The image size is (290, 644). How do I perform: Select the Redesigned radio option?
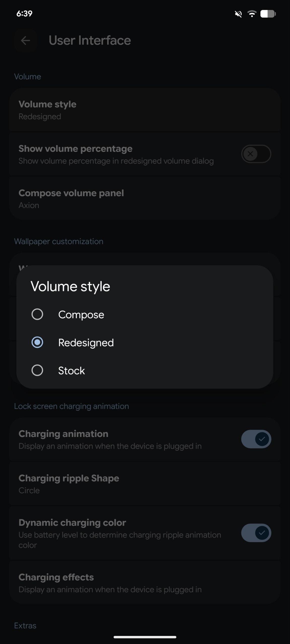[37, 342]
